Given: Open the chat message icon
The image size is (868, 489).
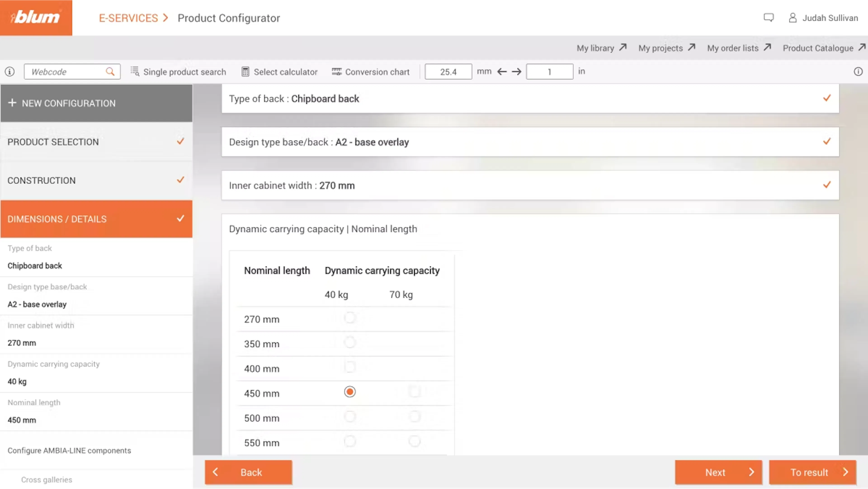Looking at the screenshot, I should [768, 18].
